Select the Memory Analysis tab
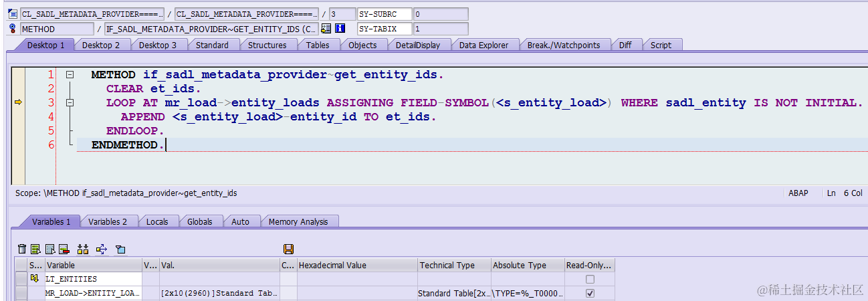The width and height of the screenshot is (868, 301). click(x=298, y=221)
